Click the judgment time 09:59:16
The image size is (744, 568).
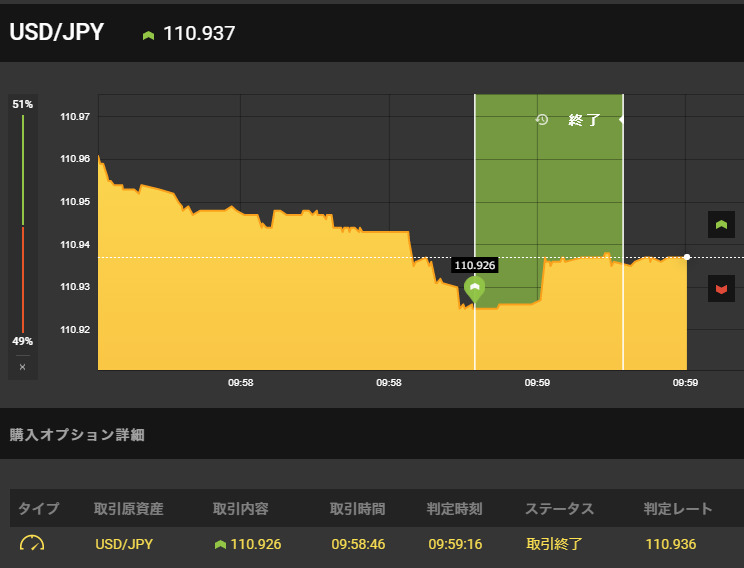coord(455,544)
